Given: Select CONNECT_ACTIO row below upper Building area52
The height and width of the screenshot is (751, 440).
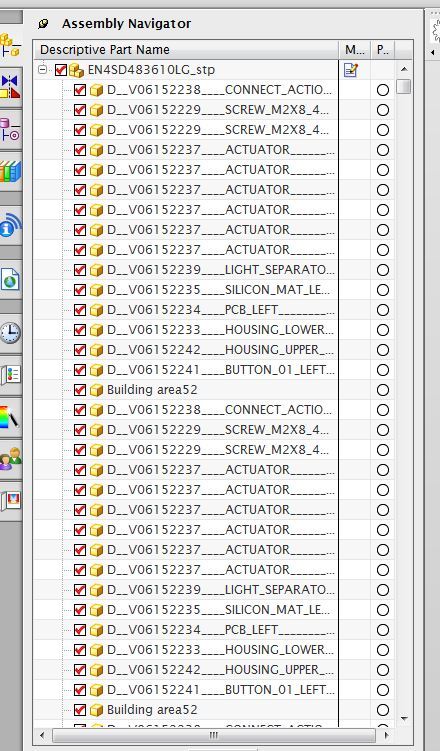Looking at the screenshot, I should [220, 410].
